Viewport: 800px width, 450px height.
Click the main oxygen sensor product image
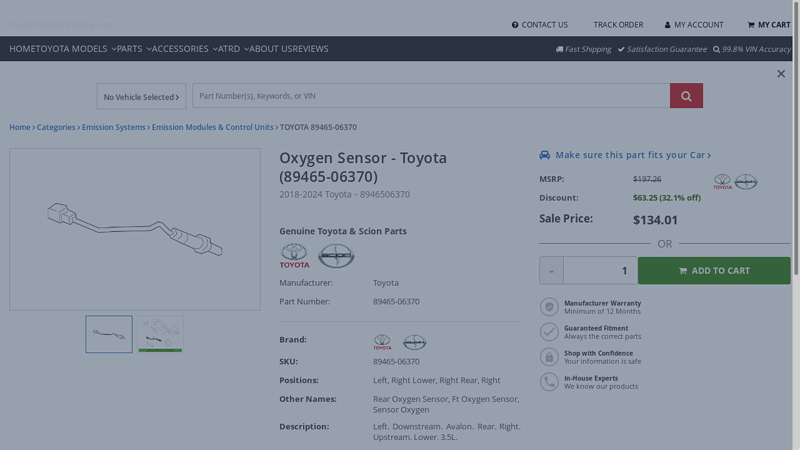[135, 230]
